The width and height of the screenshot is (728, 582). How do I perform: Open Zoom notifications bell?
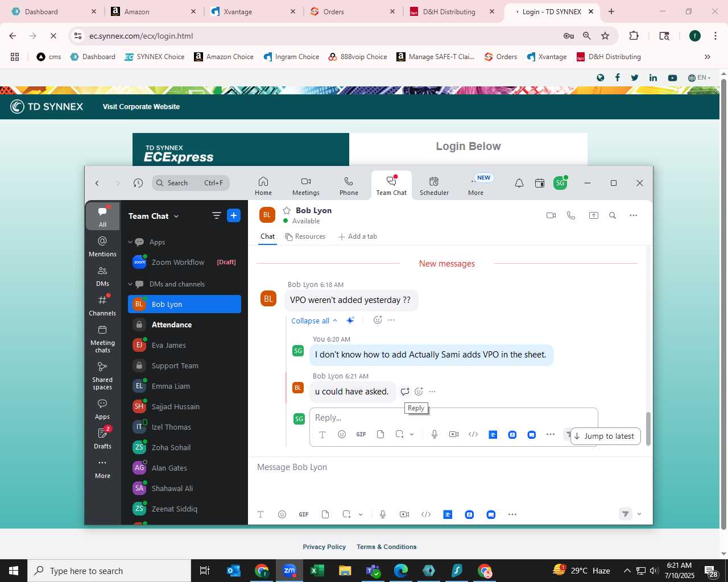click(519, 183)
